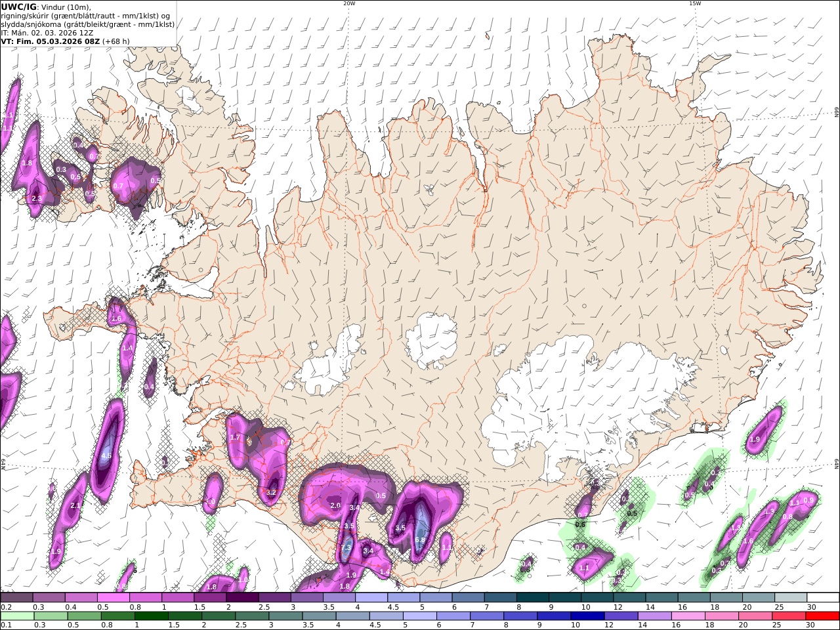
Task: Click the 0.9 precipitation value in far southeast
Action: (x=809, y=500)
